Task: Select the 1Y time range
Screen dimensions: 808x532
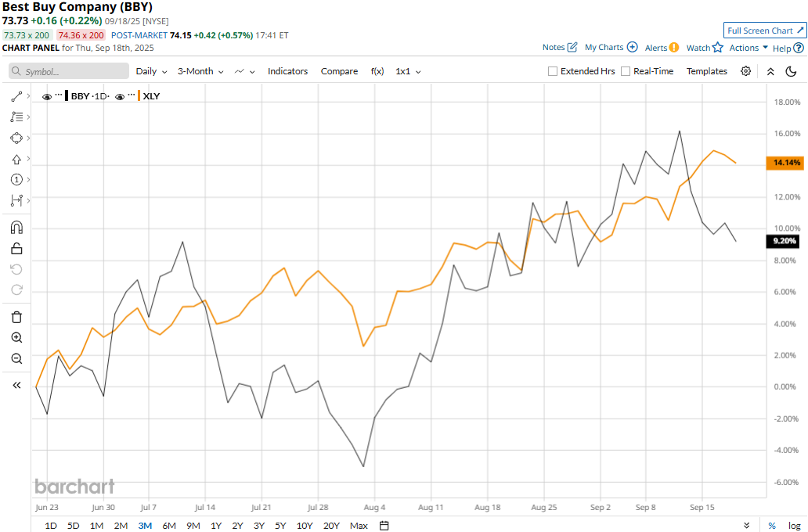Action: pyautogui.click(x=216, y=525)
